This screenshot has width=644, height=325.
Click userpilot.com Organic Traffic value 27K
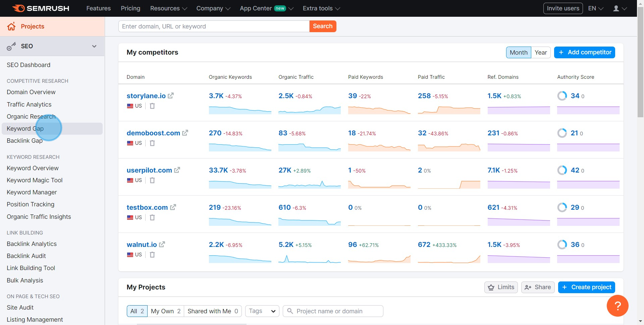pyautogui.click(x=285, y=170)
